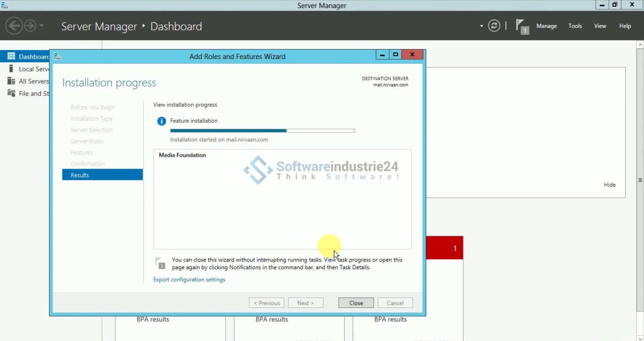Click the feature installation progress bar
Screen dimensions: 644x341
click(262, 131)
